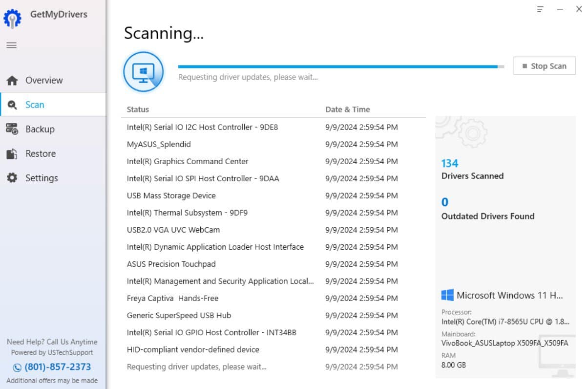Click the Scan magnifier icon
The height and width of the screenshot is (389, 588).
pyautogui.click(x=12, y=105)
